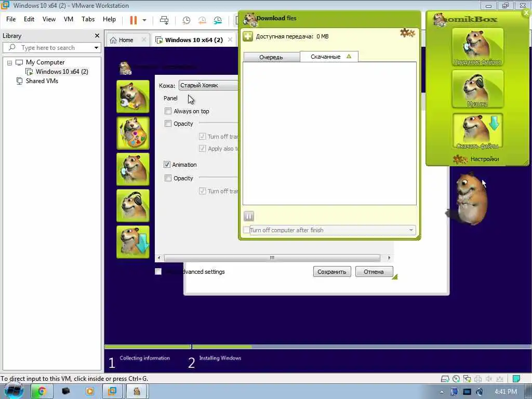This screenshot has width=532, height=399.
Task: Click the Library search field
Action: 51,47
